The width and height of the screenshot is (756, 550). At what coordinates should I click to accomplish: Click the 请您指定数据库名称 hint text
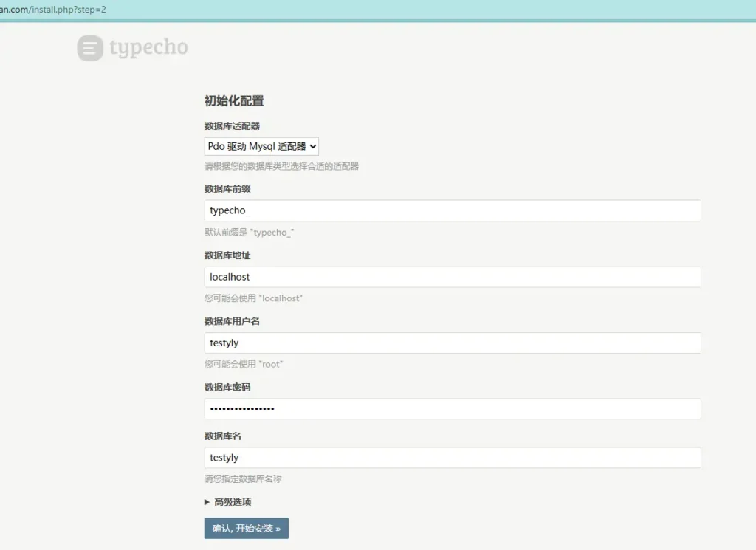coord(243,479)
